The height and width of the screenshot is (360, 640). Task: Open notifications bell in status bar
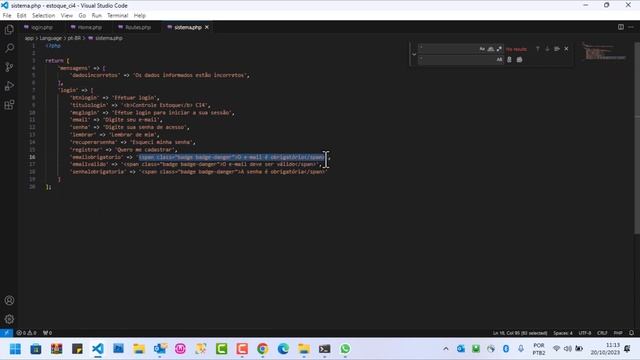click(631, 333)
